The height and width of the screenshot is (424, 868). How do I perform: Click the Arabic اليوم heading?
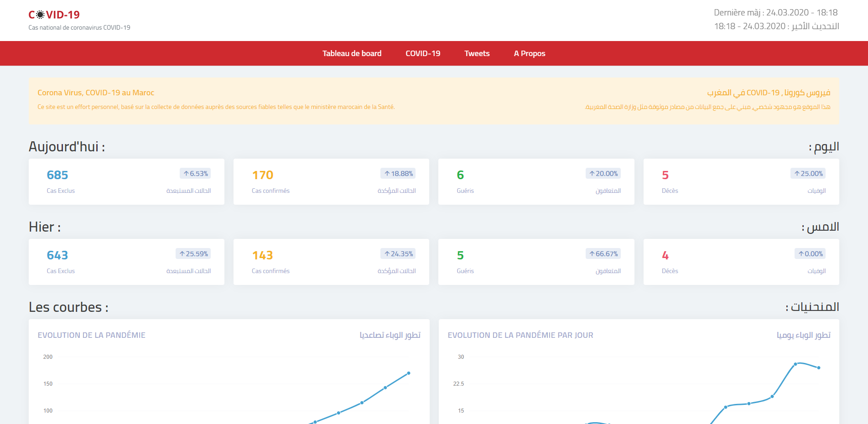pos(824,147)
